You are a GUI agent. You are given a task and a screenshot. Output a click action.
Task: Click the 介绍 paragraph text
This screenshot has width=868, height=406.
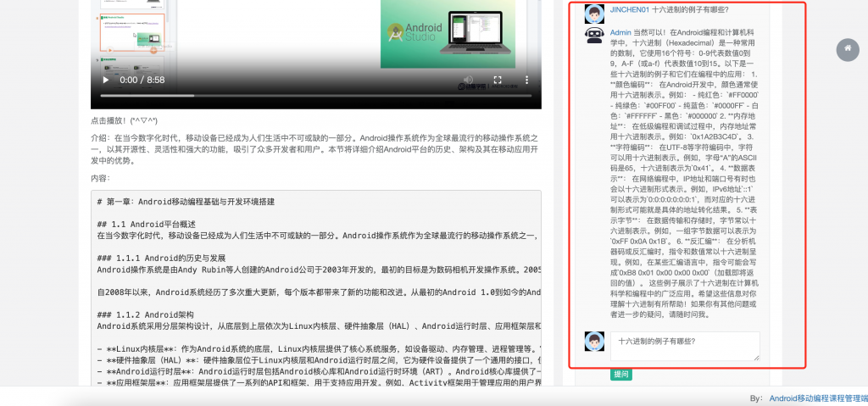coord(314,149)
